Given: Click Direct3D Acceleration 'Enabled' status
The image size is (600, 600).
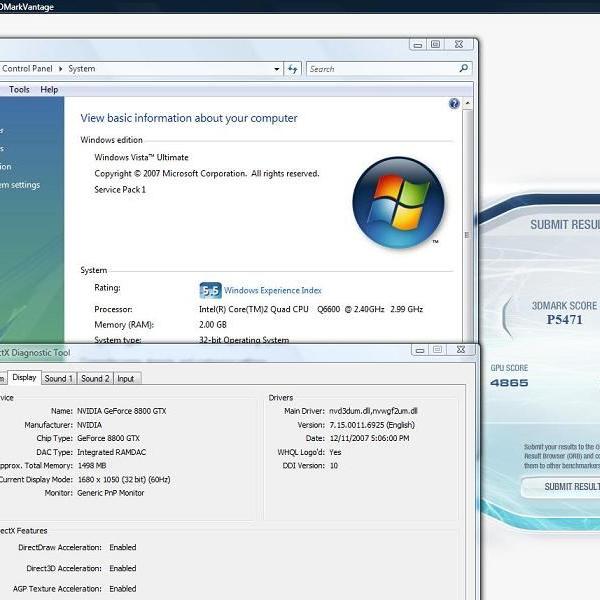Looking at the screenshot, I should tap(122, 568).
